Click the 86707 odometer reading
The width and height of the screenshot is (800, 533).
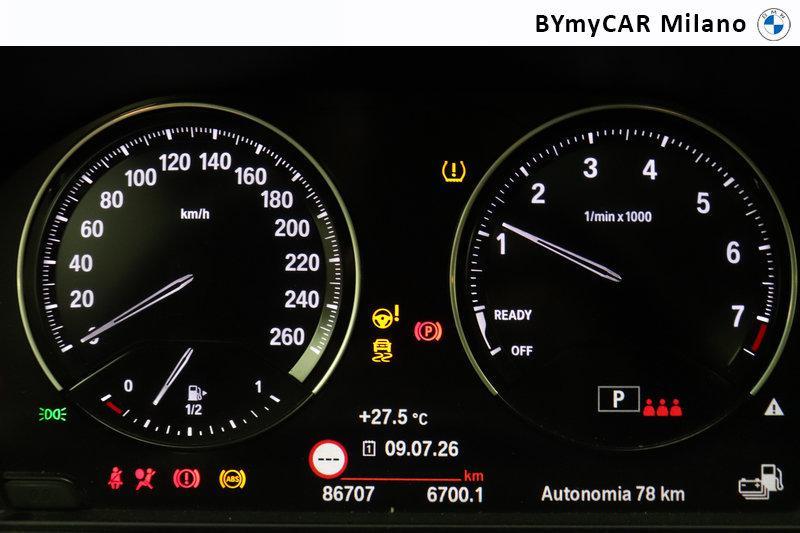348,494
